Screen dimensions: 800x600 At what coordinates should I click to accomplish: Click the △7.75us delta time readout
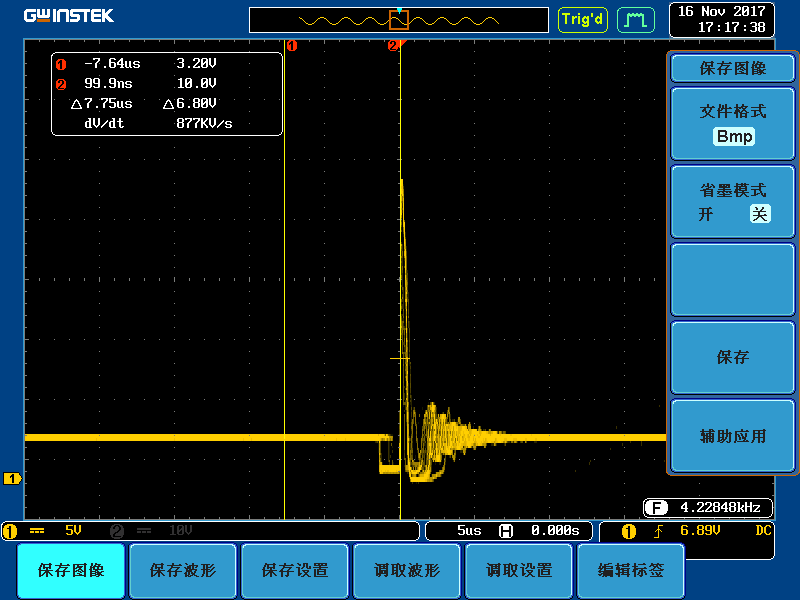[x=102, y=104]
